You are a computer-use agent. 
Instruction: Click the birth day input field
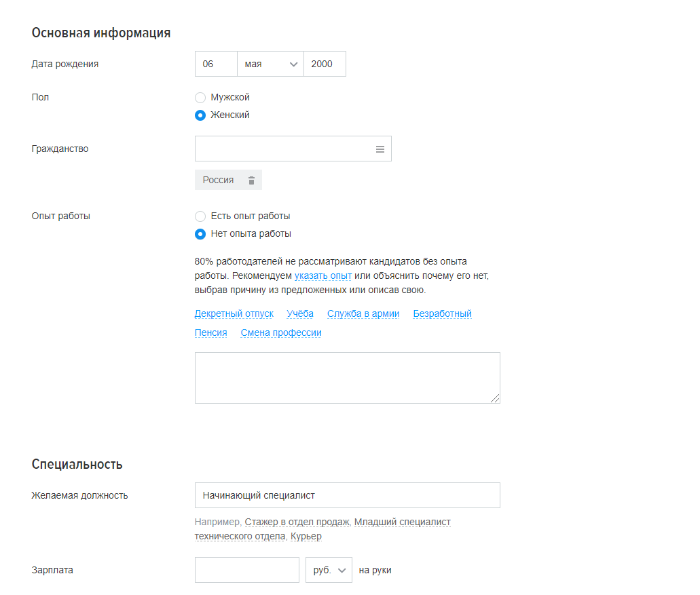215,64
